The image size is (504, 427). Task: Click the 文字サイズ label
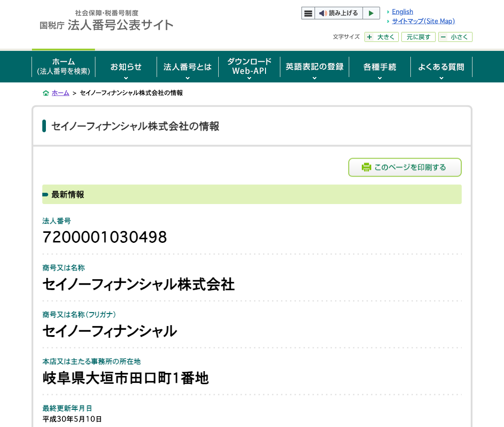(346, 37)
